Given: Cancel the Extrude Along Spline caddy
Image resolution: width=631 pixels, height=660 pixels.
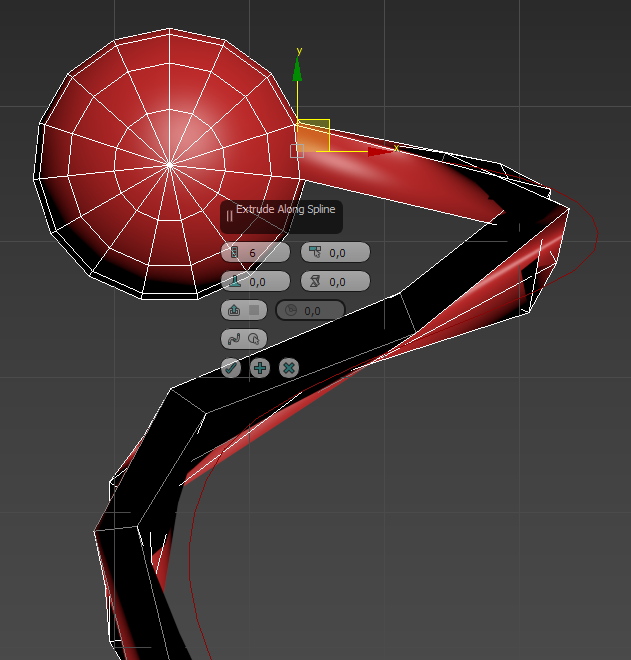Looking at the screenshot, I should click(289, 368).
